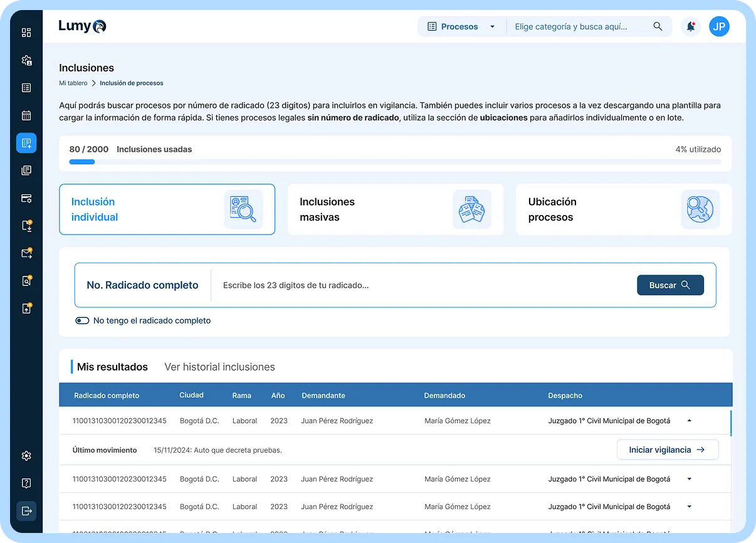This screenshot has height=543, width=756.
Task: Click the settings gear icon in the sidebar
Action: pos(26,456)
